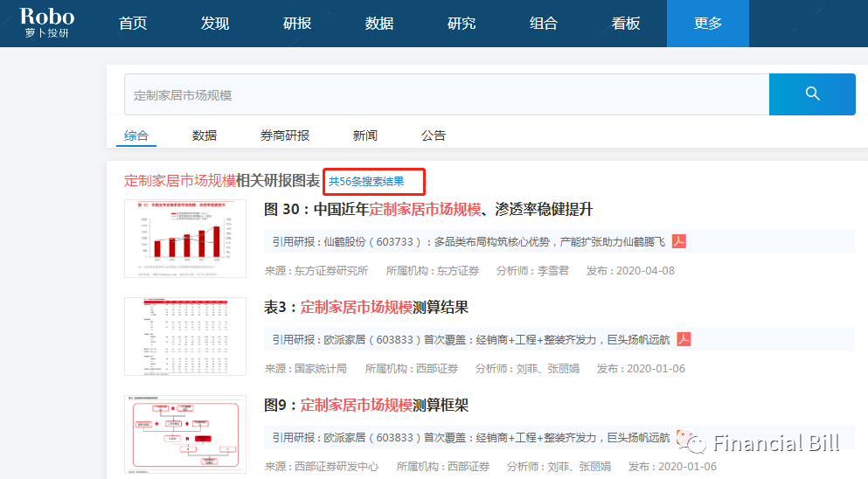The image size is (868, 479).
Task: Click the 来源：西部证券研发中心 text
Action: tap(322, 467)
